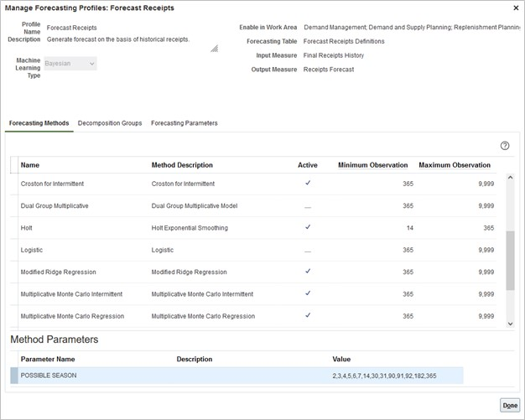The image size is (525, 420).
Task: Click the POSSIBLE SEASON row selector handle
Action: pyautogui.click(x=14, y=376)
